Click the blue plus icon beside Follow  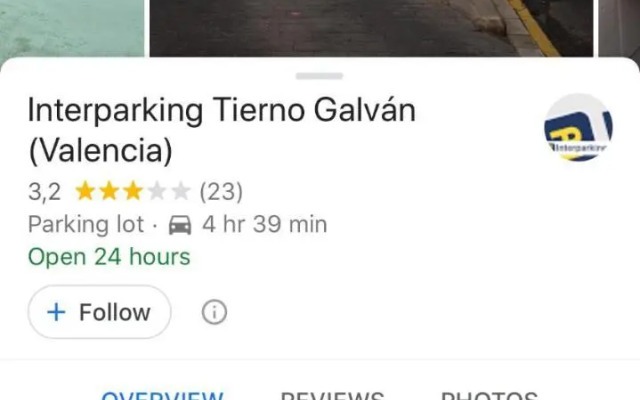(x=56, y=312)
